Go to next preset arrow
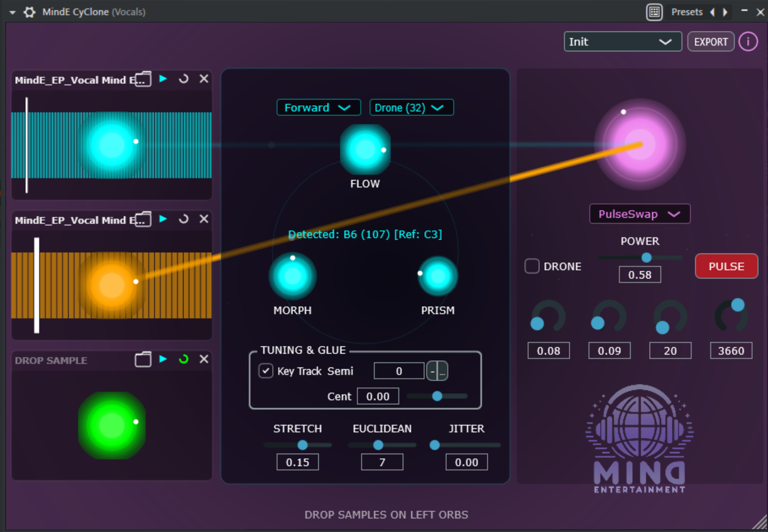768x532 pixels. click(725, 12)
